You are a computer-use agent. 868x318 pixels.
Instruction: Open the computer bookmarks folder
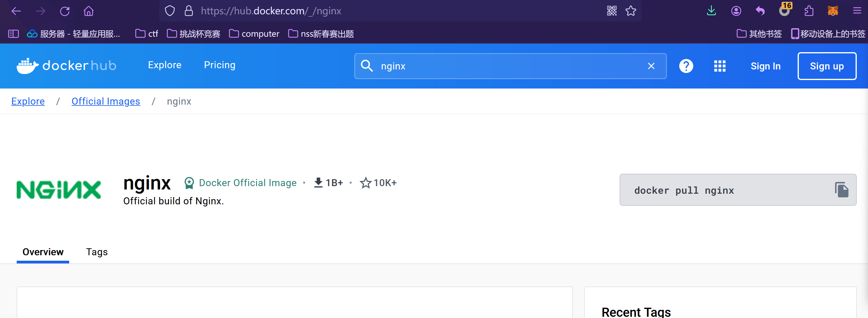(x=254, y=34)
